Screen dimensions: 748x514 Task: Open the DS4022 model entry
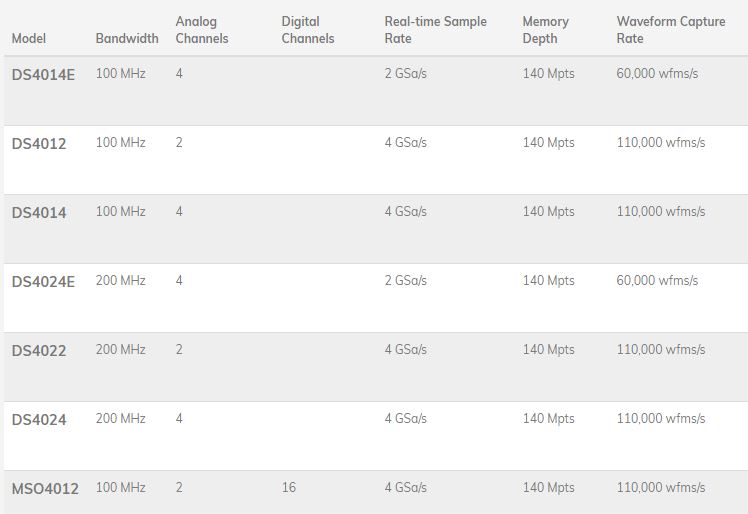(x=39, y=351)
